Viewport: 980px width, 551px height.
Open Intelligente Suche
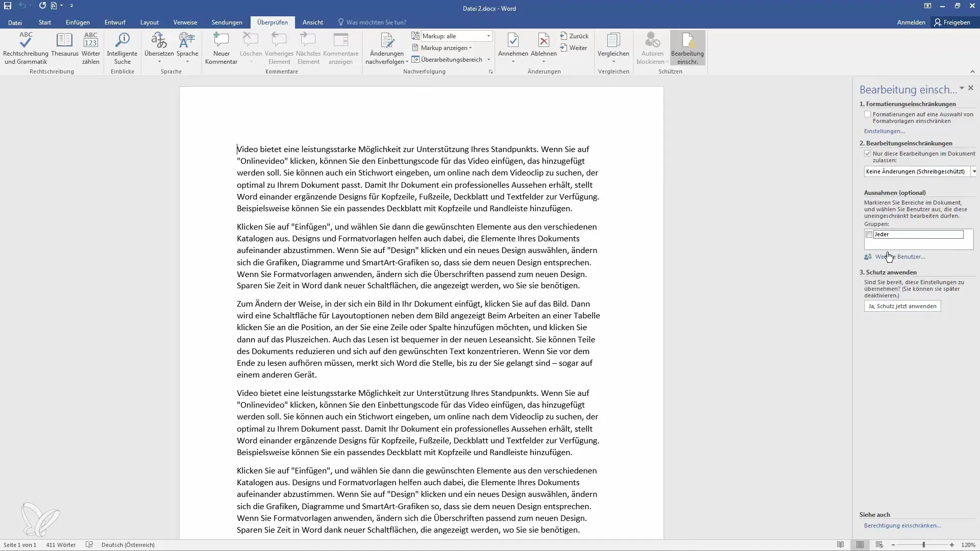pos(122,48)
